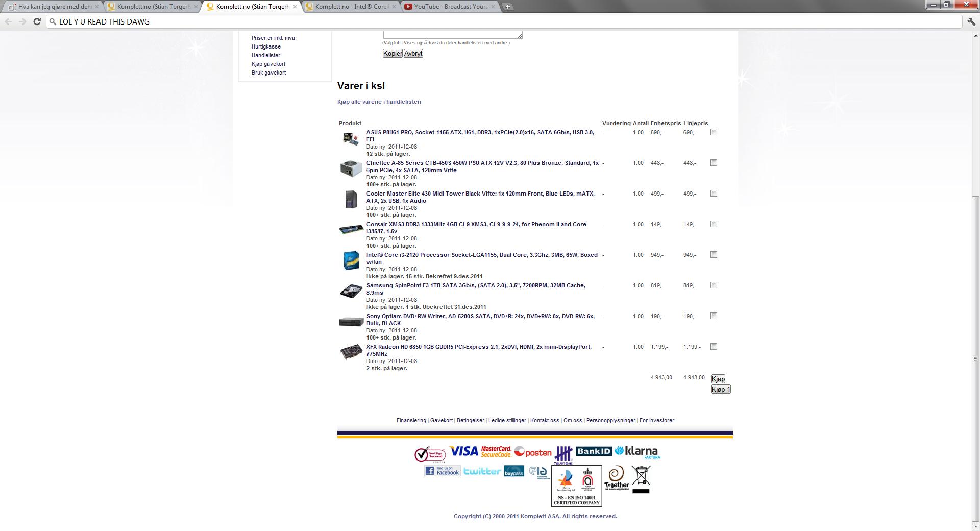Open the Intel Core i3-2120 Processor product link
The image size is (980, 531).
(482, 258)
